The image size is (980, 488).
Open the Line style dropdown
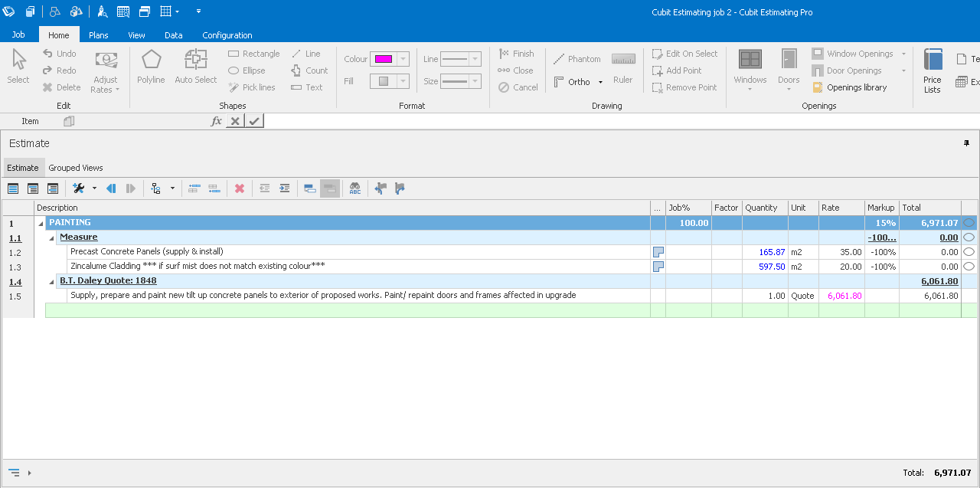click(x=475, y=60)
